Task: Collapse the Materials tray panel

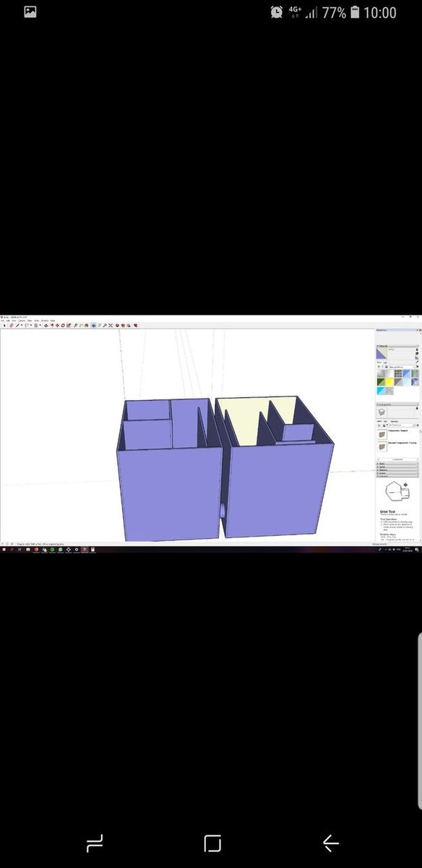Action: pyautogui.click(x=397, y=346)
